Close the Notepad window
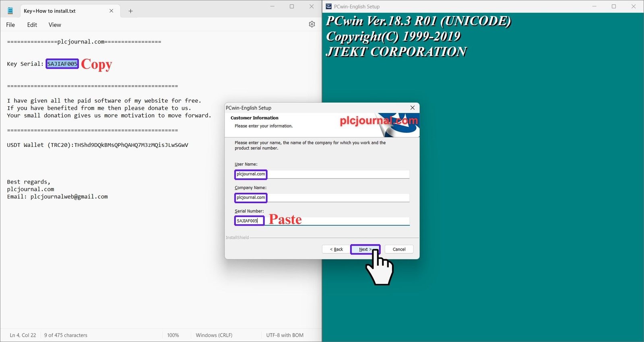Screen dimensions: 644x342 click(312, 6)
